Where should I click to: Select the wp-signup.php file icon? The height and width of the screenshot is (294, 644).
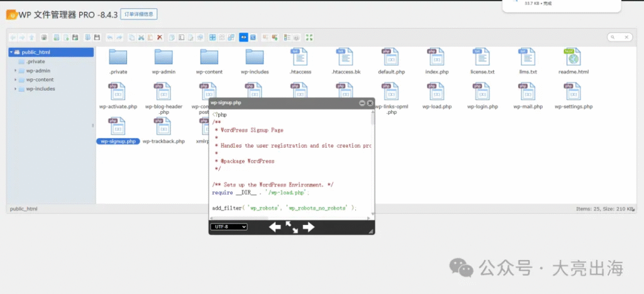coord(118,126)
